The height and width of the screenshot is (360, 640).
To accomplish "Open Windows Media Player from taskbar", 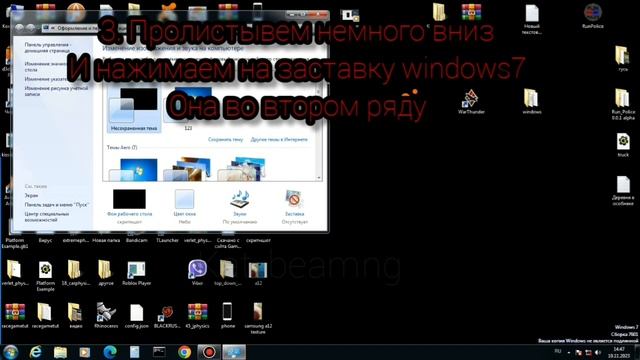I will coord(85,352).
